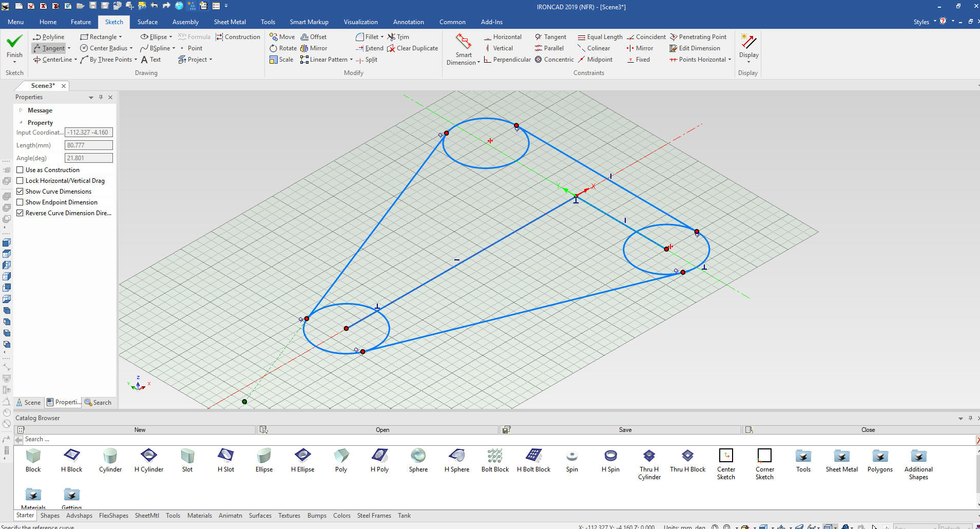Toggle Lock Horizontal/Vertical Drag checkbox
Screen dimensions: 980x529
point(20,181)
